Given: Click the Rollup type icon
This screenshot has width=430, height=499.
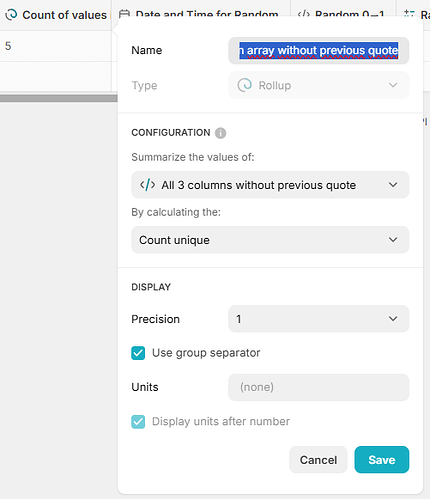Looking at the screenshot, I should [245, 85].
